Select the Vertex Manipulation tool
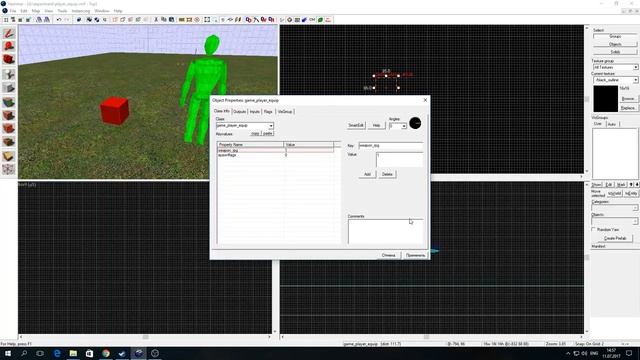The width and height of the screenshot is (640, 360). coord(9,169)
